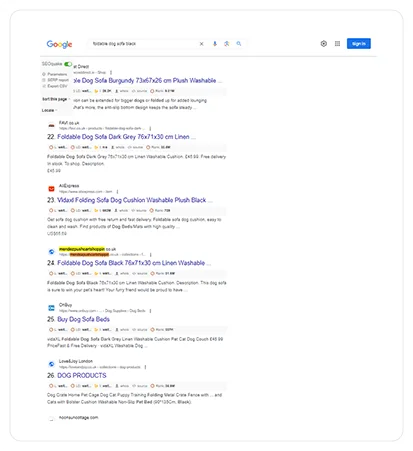Open the SERP report option
Image resolution: width=413 pixels, height=451 pixels.
click(x=55, y=80)
